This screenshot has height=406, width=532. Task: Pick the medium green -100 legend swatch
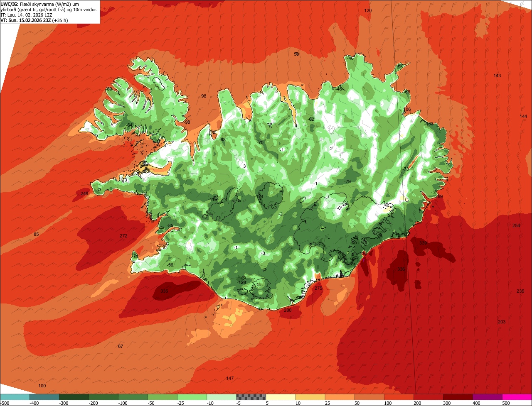tap(133, 397)
